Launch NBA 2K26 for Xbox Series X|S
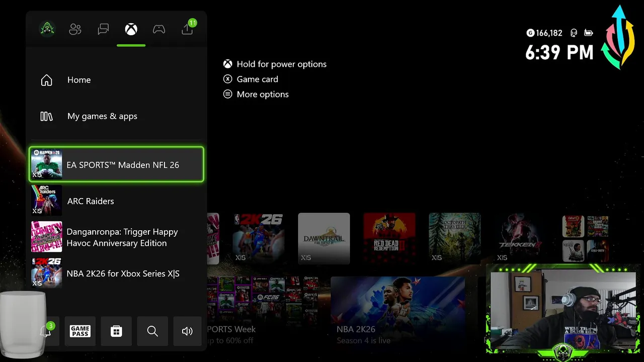 [117, 273]
